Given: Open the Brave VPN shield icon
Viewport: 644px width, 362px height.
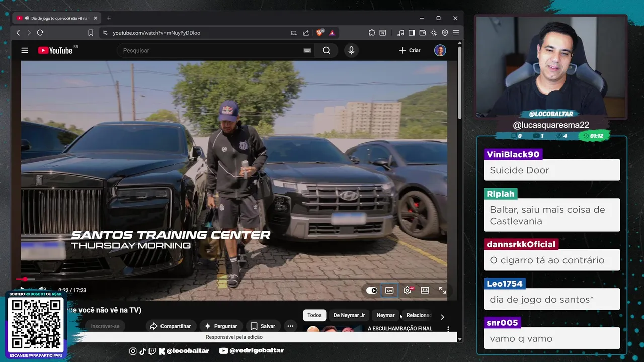Looking at the screenshot, I should 445,33.
